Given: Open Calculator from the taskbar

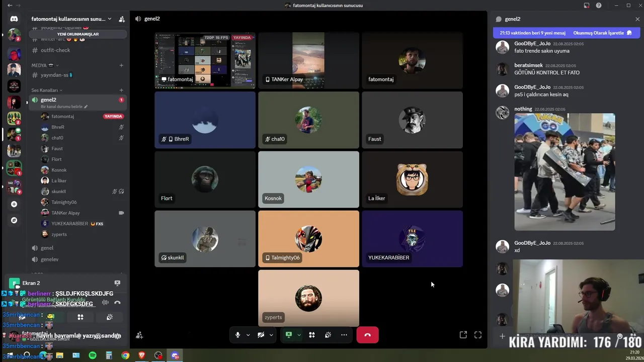Looking at the screenshot, I should click(109, 355).
